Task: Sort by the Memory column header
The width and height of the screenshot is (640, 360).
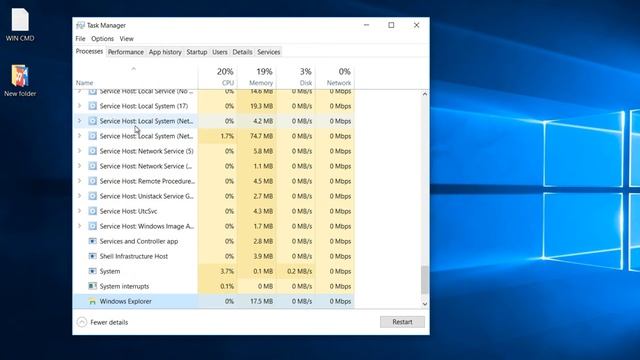Action: (x=257, y=77)
